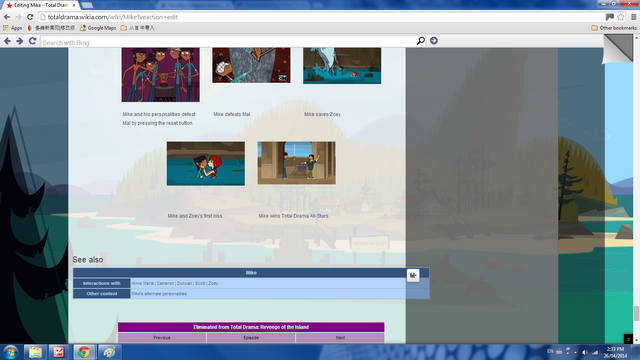640x360 pixels.
Task: Open the Cameron interaction link
Action: (x=165, y=283)
